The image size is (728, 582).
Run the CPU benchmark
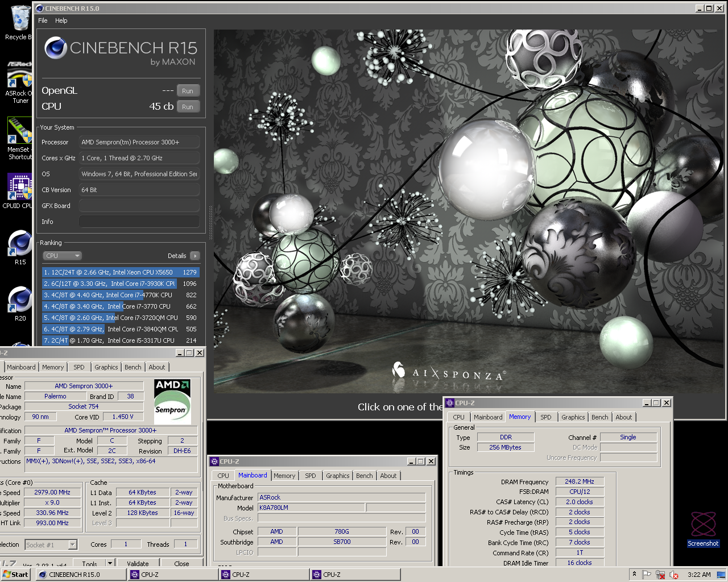coord(188,107)
